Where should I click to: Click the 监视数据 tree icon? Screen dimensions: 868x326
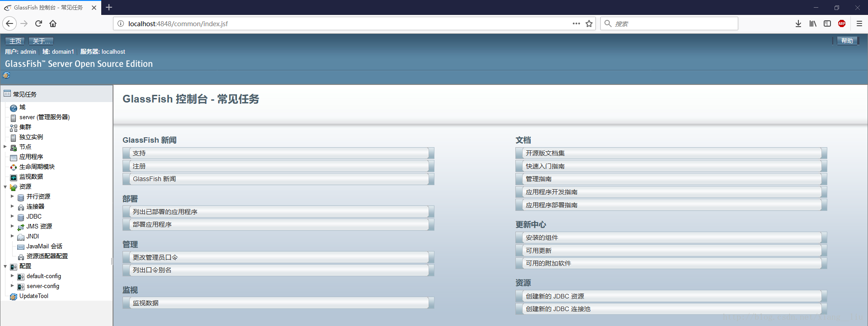pos(14,177)
